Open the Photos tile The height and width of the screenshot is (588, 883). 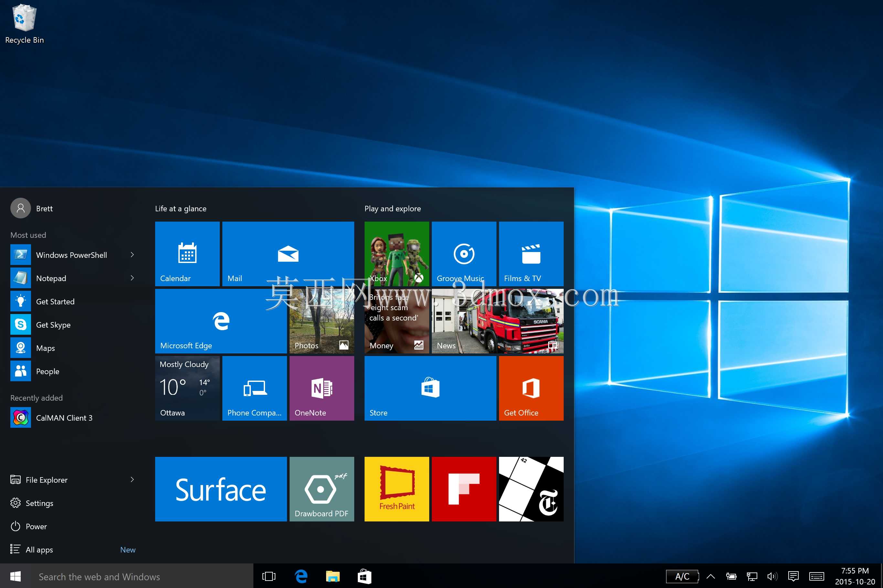click(x=322, y=321)
